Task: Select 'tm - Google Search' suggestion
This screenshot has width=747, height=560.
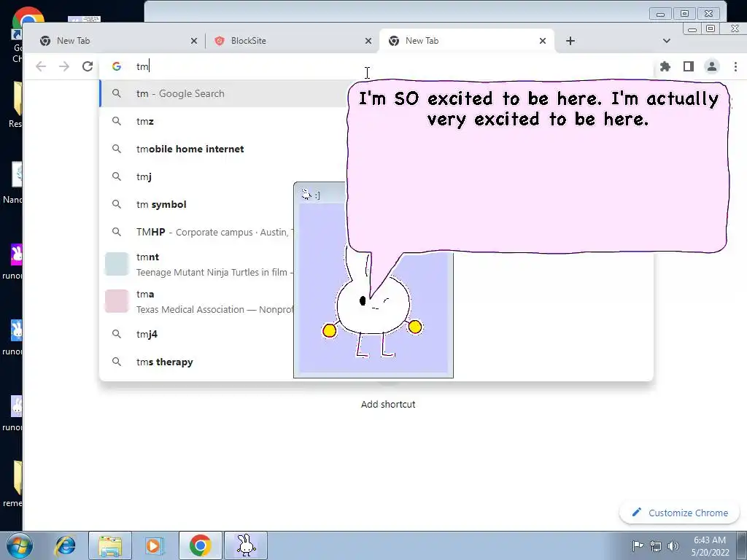Action: (x=224, y=93)
